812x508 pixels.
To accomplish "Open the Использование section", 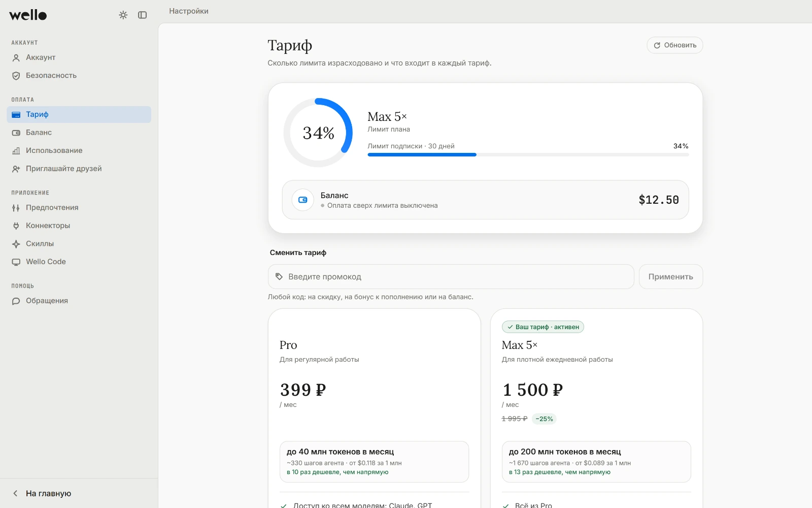I will [79, 151].
